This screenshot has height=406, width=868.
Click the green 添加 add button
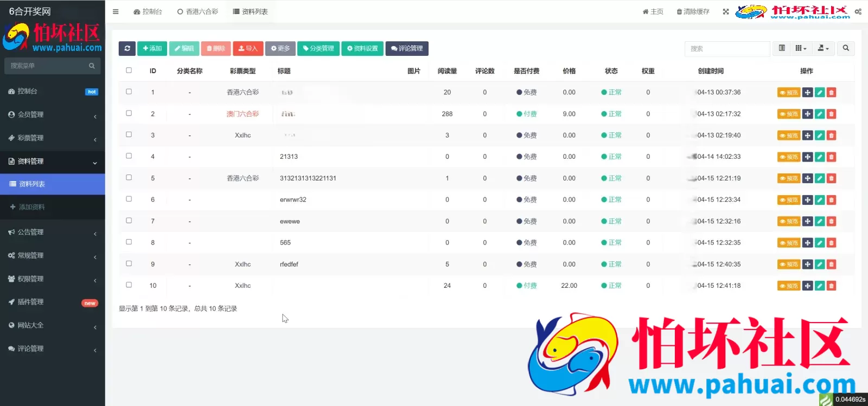click(152, 48)
